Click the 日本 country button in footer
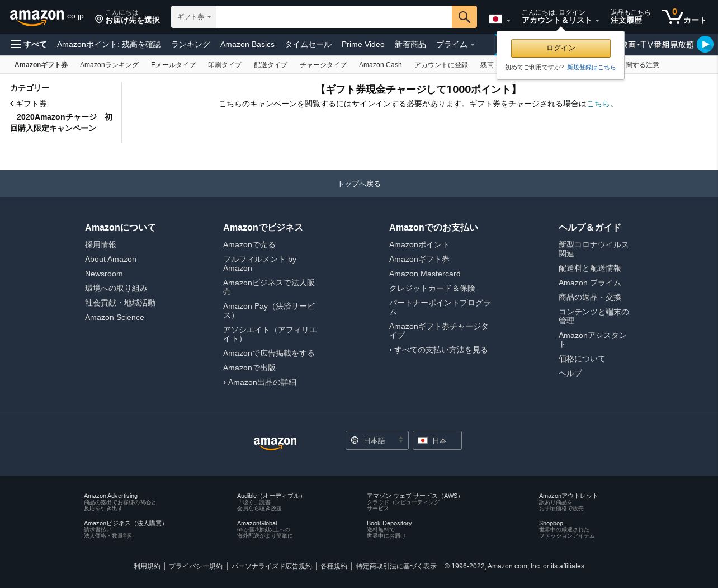718x588 pixels. (437, 440)
